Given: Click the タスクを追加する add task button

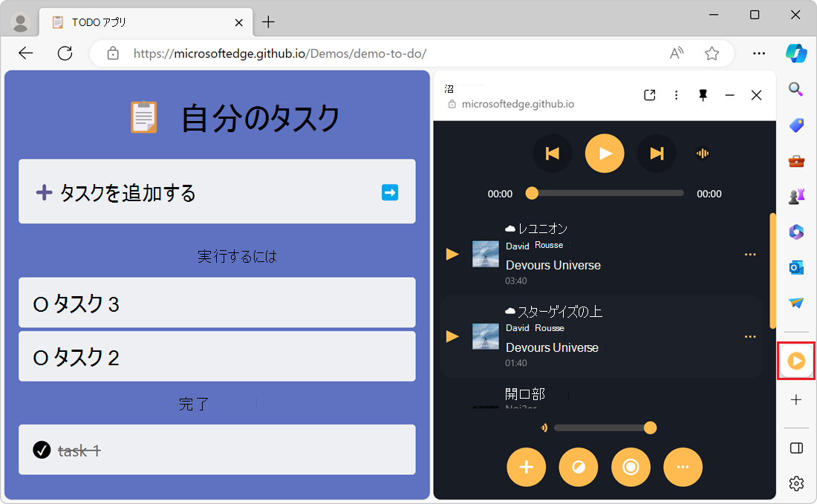Looking at the screenshot, I should [x=217, y=192].
